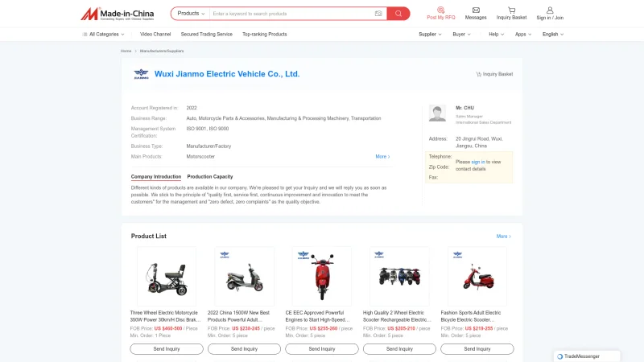644x362 pixels.
Task: Open the Products search type dropdown
Action: (x=191, y=14)
